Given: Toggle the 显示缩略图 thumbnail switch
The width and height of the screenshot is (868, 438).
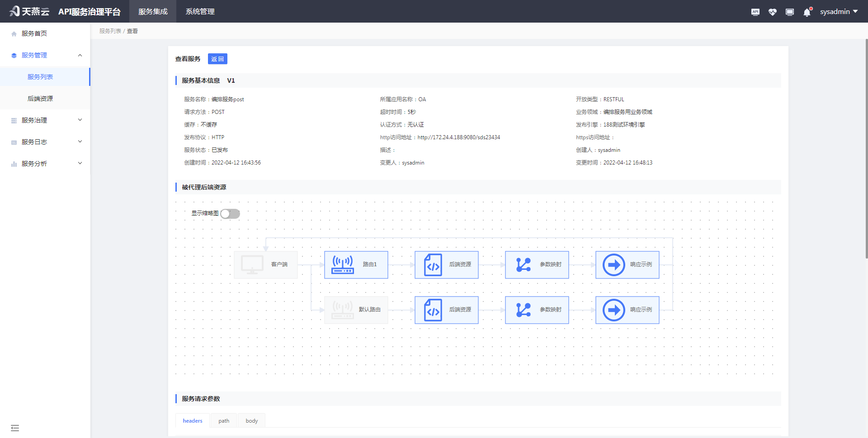Looking at the screenshot, I should (230, 213).
